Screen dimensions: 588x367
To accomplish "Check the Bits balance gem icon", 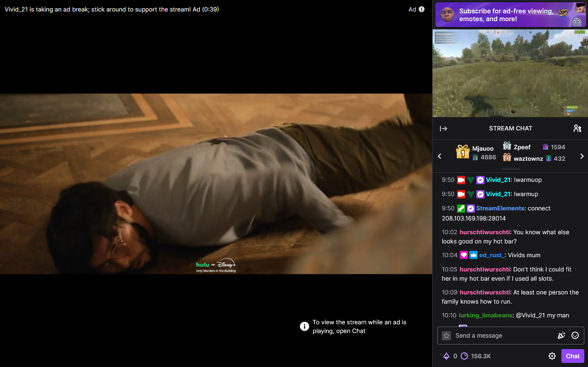I will coord(446,356).
